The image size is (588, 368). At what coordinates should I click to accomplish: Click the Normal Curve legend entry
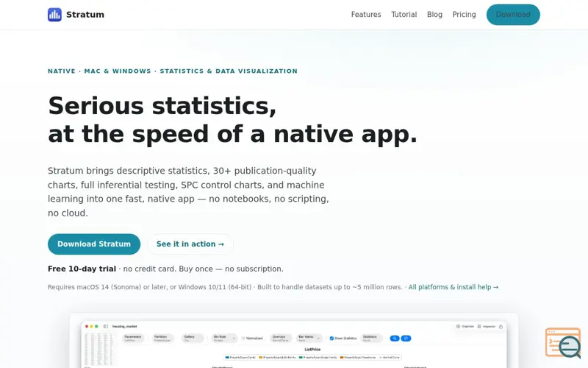coord(390,357)
